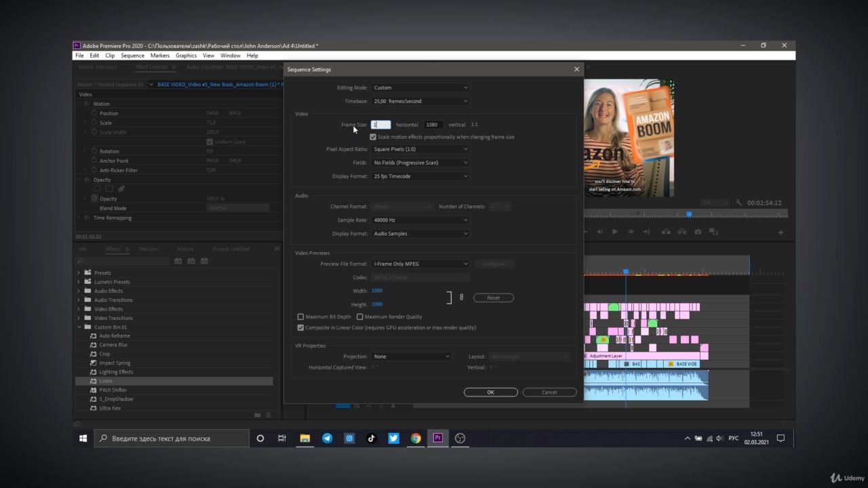Uncheck Scale motion effects proportionally checkbox

pos(373,137)
